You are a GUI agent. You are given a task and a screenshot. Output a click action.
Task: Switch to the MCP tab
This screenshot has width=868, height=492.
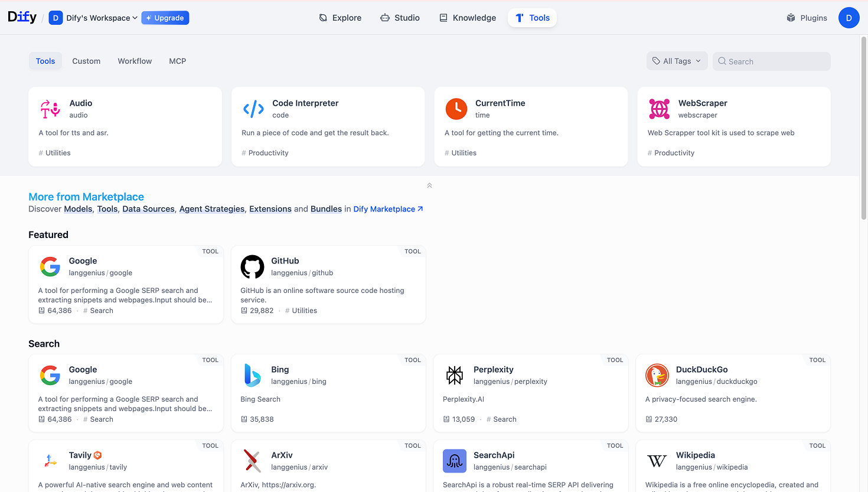pyautogui.click(x=177, y=61)
